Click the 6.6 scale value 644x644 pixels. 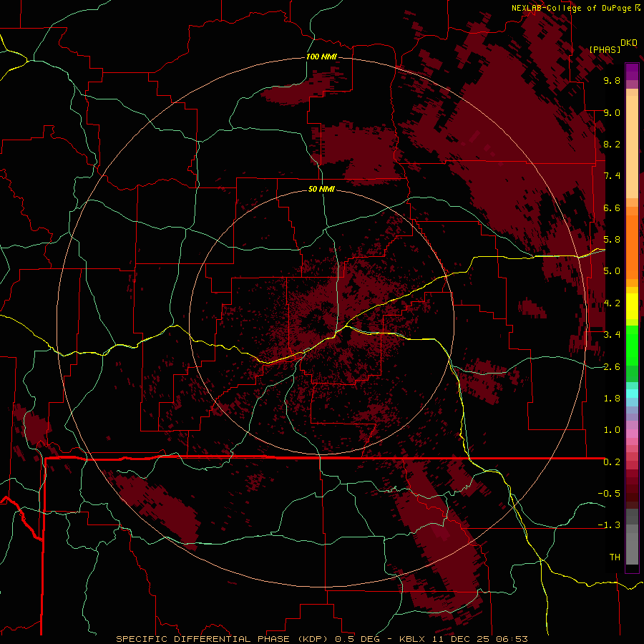click(612, 208)
